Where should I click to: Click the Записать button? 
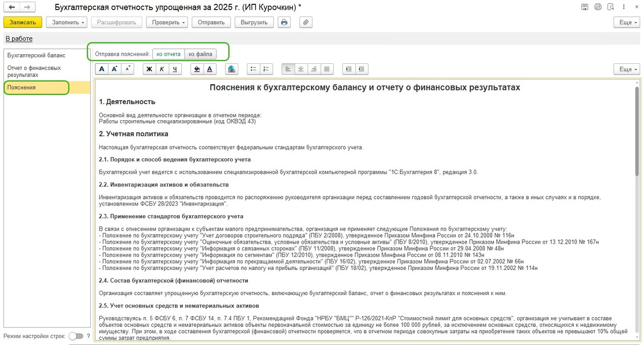23,22
